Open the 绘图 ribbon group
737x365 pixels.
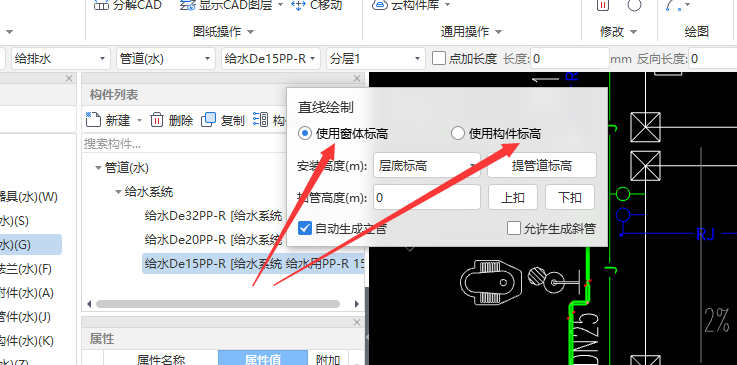696,32
